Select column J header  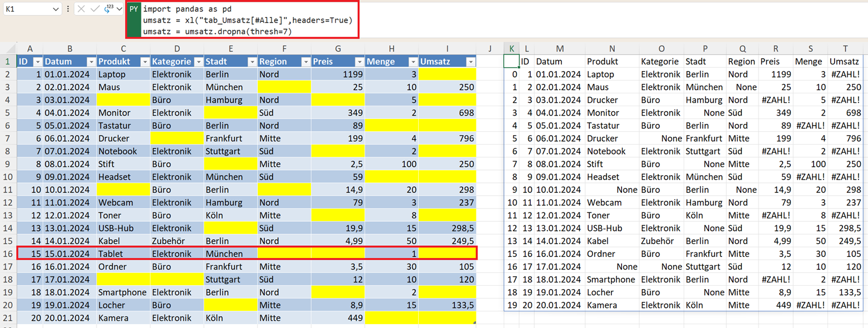[x=490, y=48]
